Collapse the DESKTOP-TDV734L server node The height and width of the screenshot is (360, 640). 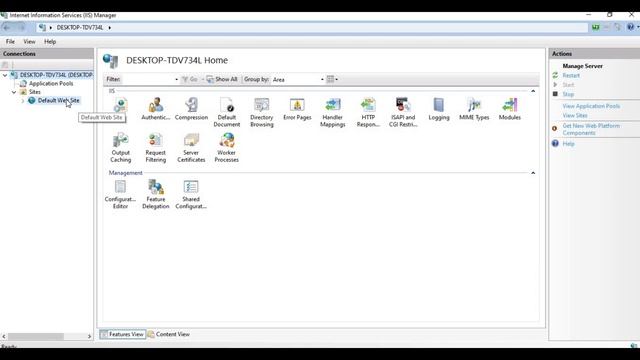(x=5, y=75)
